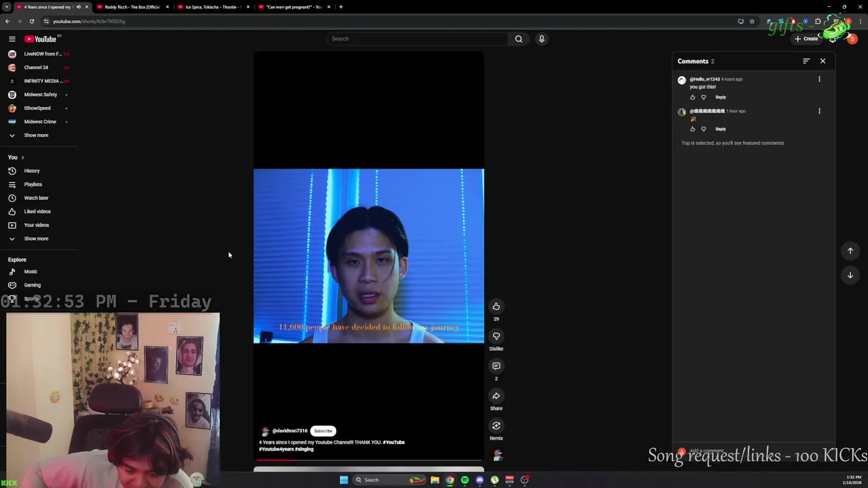
Task: Open Windows Start menu
Action: (344, 480)
